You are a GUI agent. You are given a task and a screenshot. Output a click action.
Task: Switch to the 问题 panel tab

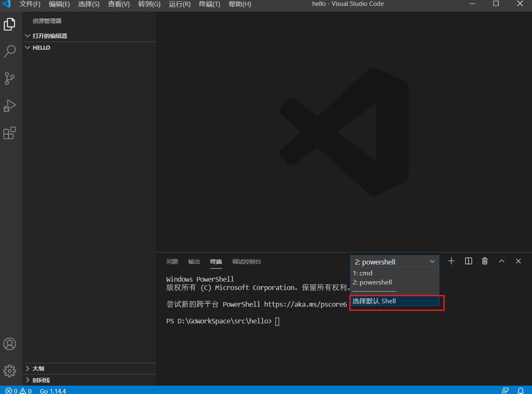pos(172,262)
